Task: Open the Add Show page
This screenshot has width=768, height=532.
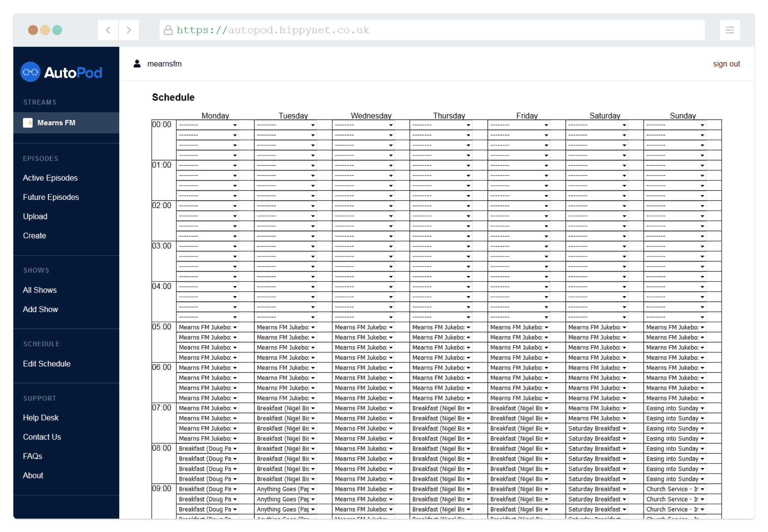Action: coord(40,309)
